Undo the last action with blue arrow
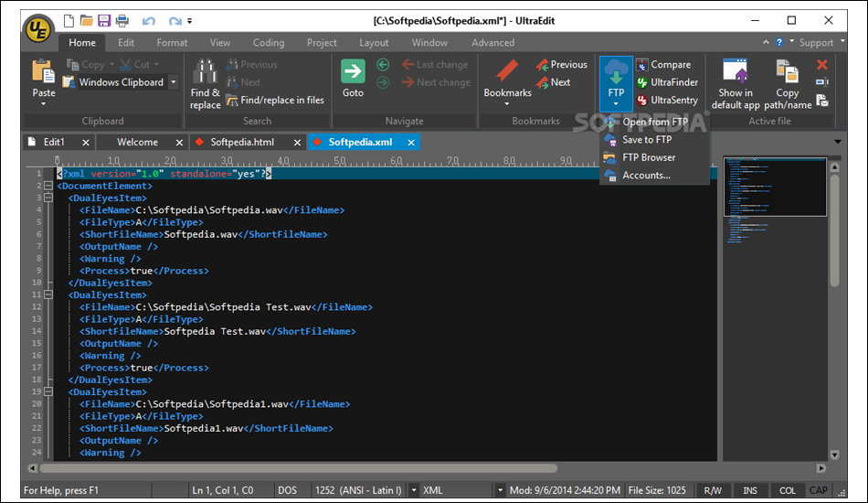This screenshot has height=503, width=868. 148,21
